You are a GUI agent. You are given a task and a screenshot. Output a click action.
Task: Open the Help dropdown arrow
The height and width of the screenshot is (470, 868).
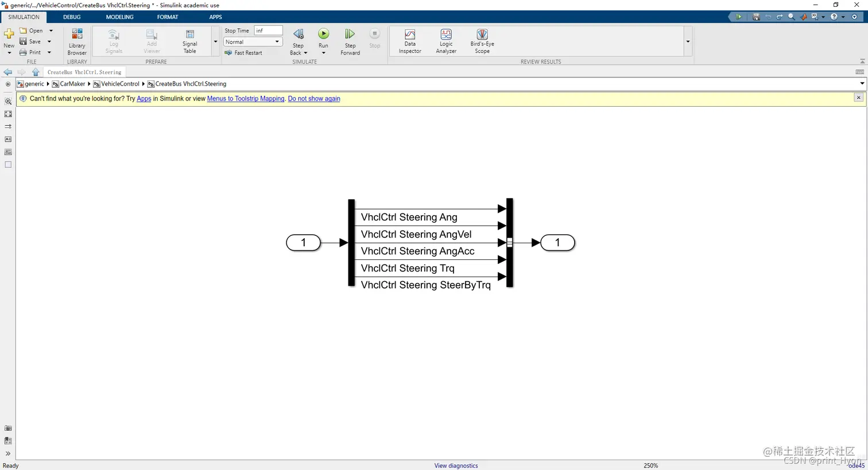tap(843, 17)
